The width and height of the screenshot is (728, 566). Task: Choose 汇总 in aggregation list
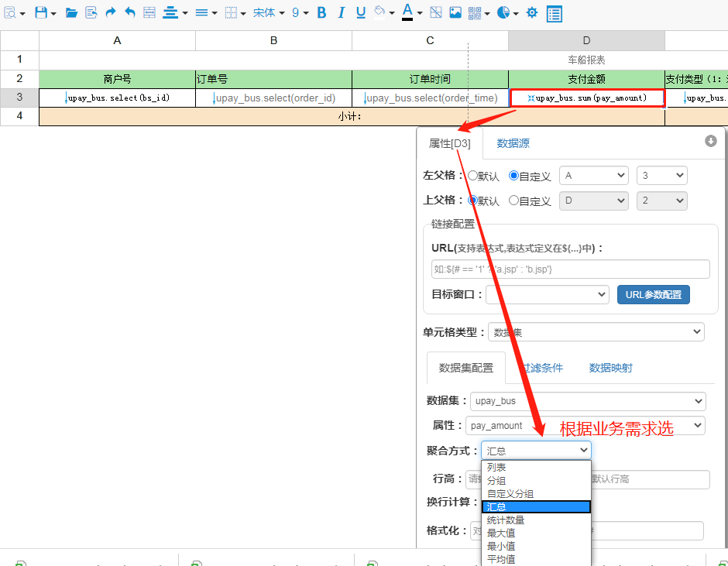click(536, 506)
